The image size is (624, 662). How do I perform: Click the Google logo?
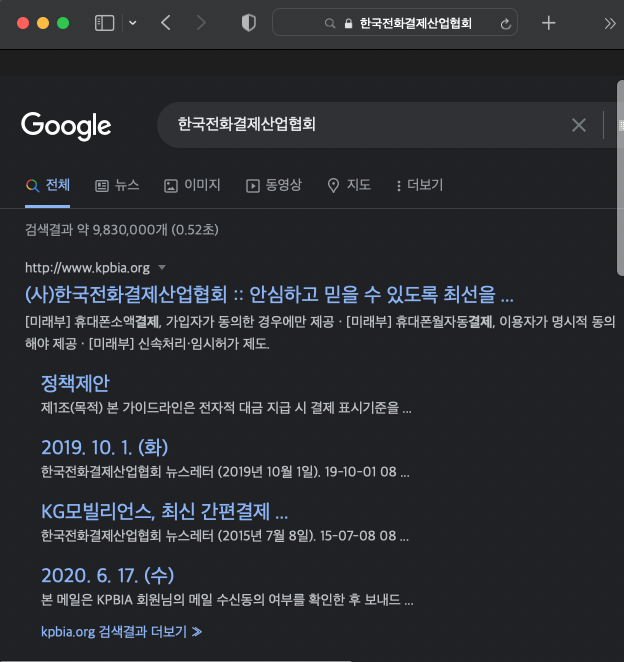66,125
